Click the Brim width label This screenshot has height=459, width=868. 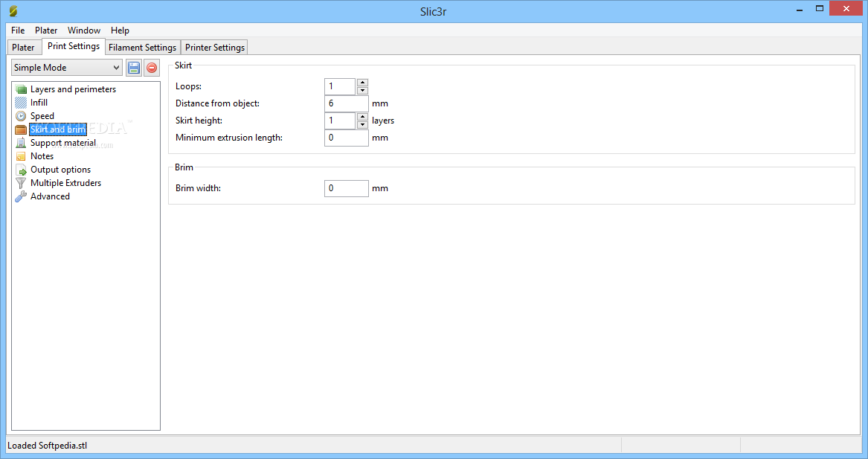tap(198, 188)
